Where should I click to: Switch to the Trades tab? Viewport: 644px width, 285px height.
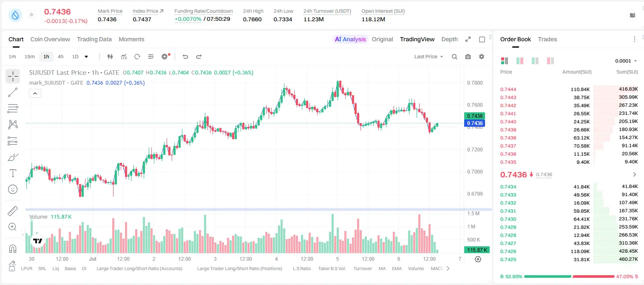click(x=548, y=39)
